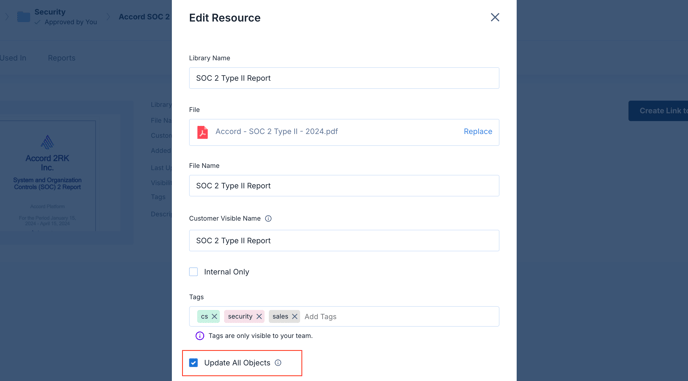Image resolution: width=688 pixels, height=381 pixels.
Task: Click the File Name input field
Action: pos(344,186)
